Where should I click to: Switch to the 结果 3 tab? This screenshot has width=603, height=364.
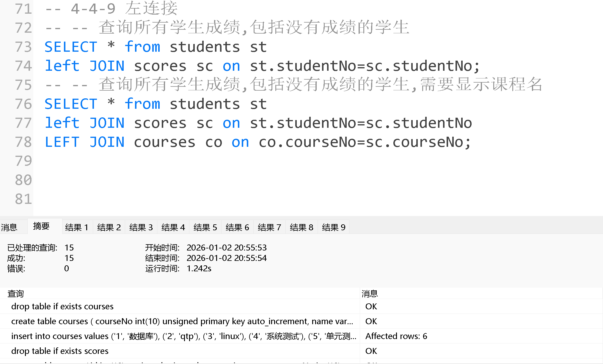(141, 227)
